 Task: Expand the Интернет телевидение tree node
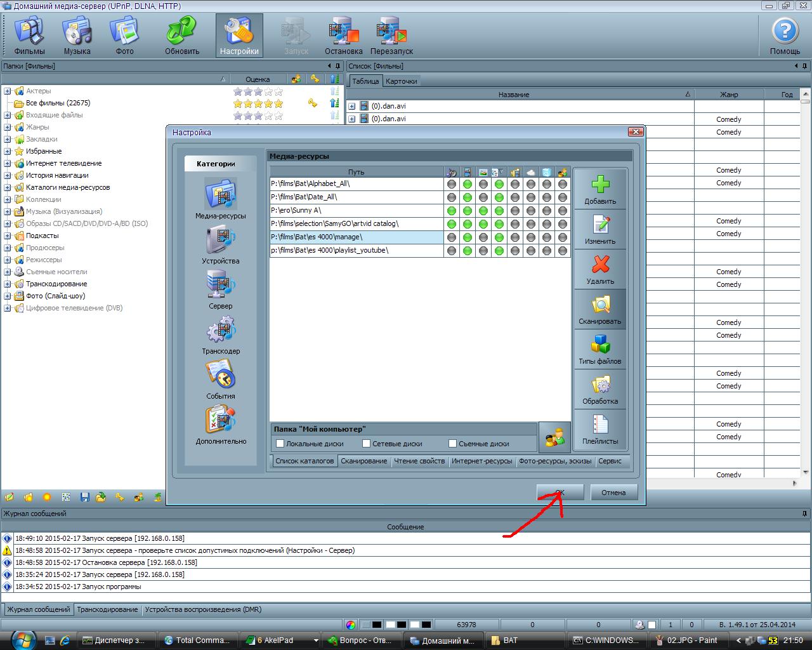click(x=8, y=163)
